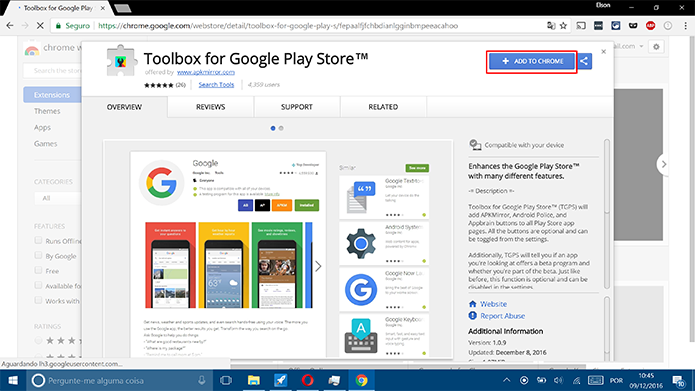Open the extension Website link
The width and height of the screenshot is (695, 391).
click(493, 304)
